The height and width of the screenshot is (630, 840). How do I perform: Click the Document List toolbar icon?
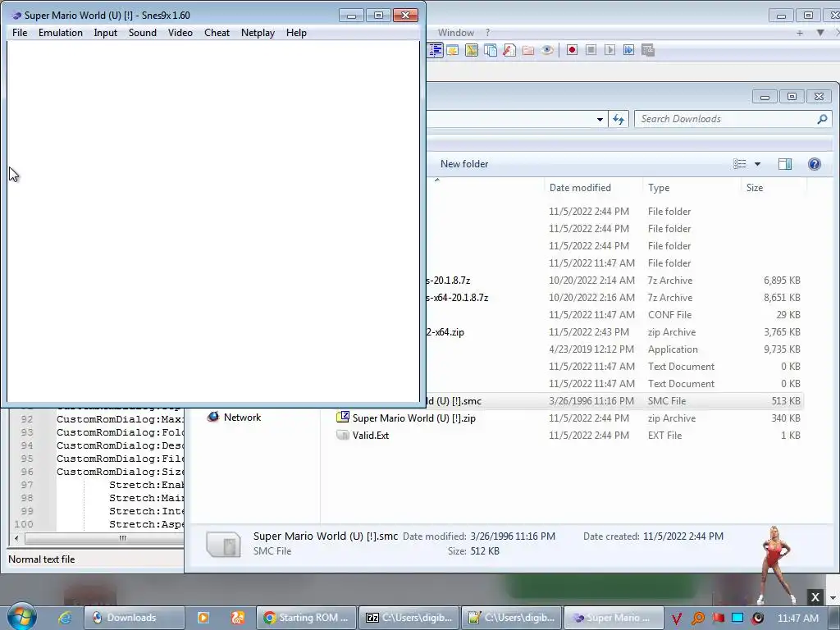[x=491, y=50]
